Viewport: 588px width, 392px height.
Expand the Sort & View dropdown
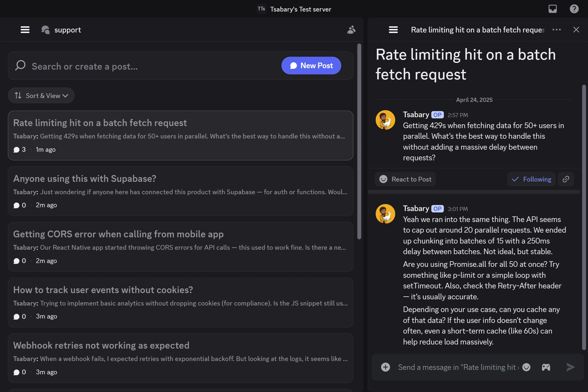pos(41,96)
